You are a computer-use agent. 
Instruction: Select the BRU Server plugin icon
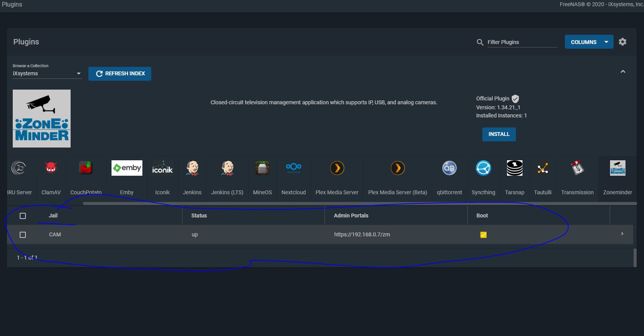pos(19,168)
